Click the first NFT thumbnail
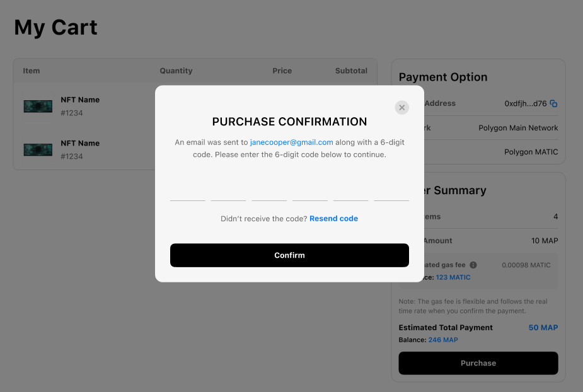This screenshot has width=583, height=392. point(38,107)
